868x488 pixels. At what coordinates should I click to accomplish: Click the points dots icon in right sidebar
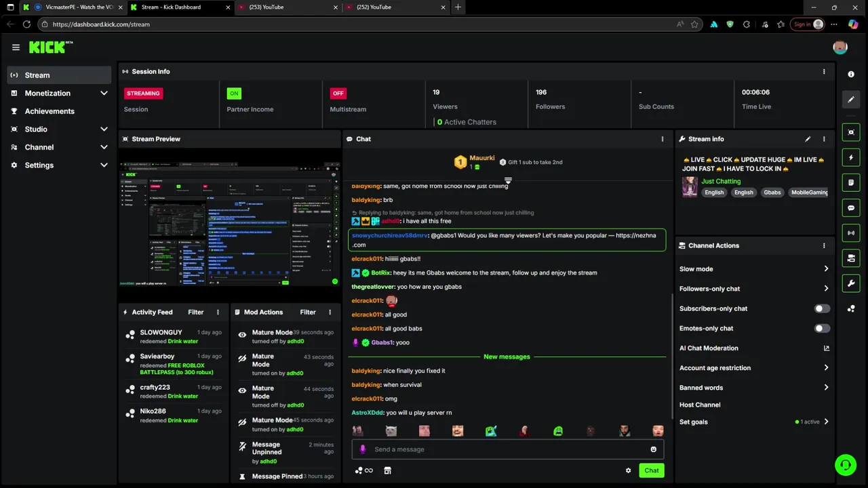851,308
